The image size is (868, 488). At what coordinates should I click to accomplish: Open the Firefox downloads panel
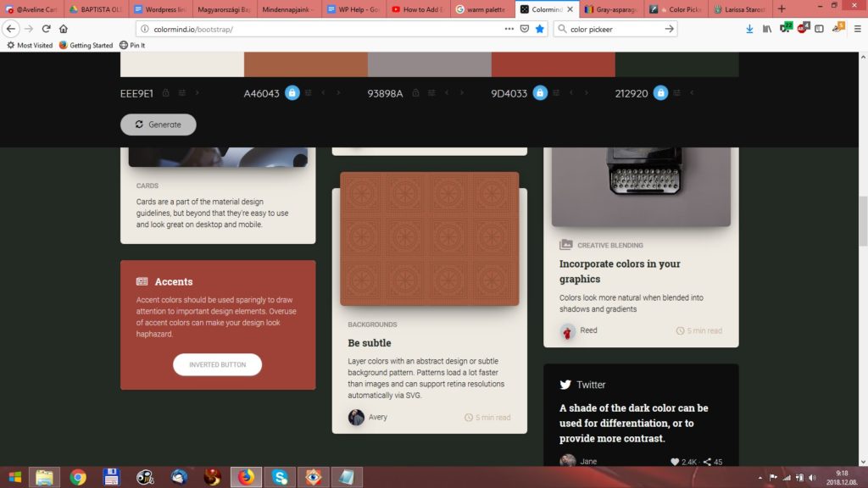[749, 29]
